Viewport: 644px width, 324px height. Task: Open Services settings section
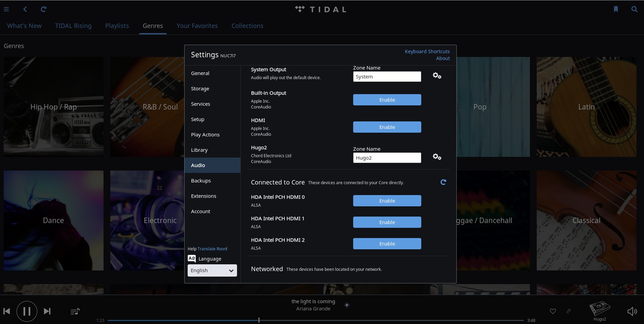coord(213,104)
